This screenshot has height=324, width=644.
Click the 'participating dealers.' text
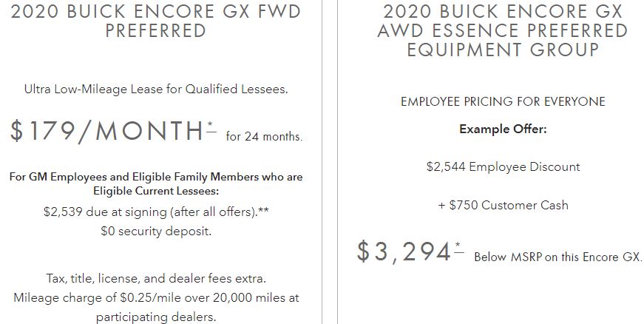pyautogui.click(x=156, y=317)
